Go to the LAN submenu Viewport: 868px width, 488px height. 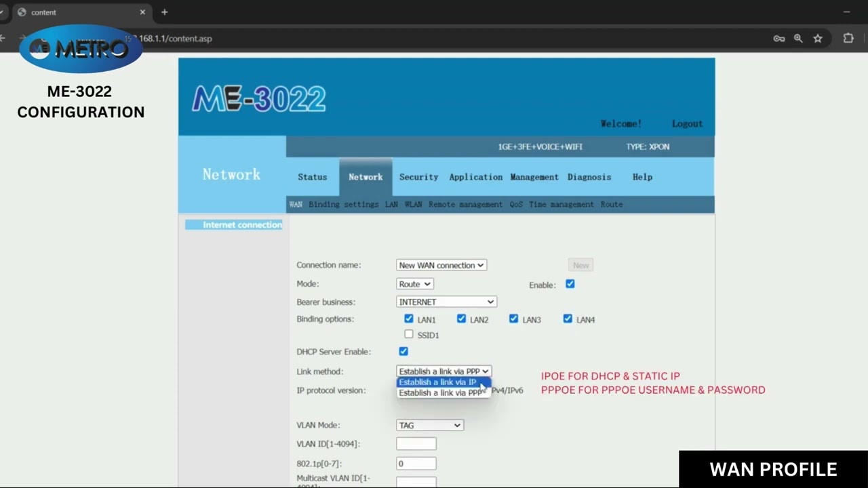click(391, 205)
